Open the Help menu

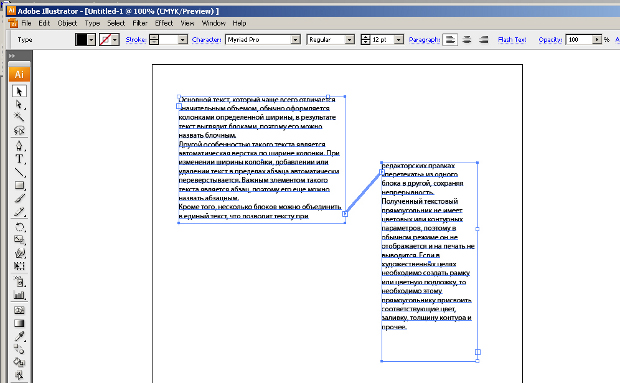[239, 23]
